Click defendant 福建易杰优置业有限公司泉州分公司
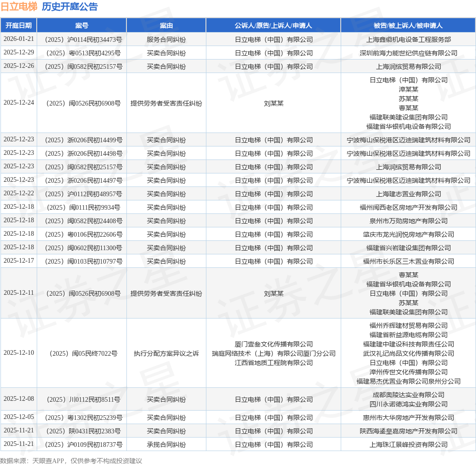476x465 pixels. 408,381
